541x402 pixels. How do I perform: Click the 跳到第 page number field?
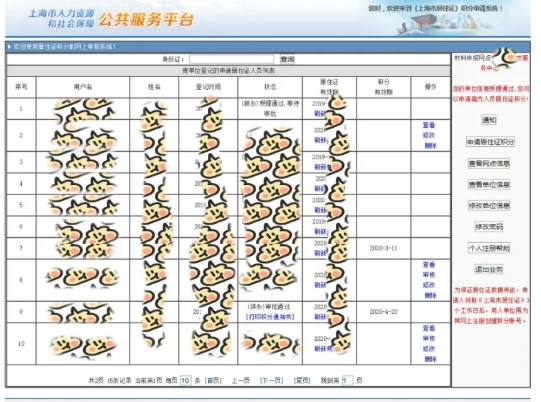pyautogui.click(x=347, y=381)
